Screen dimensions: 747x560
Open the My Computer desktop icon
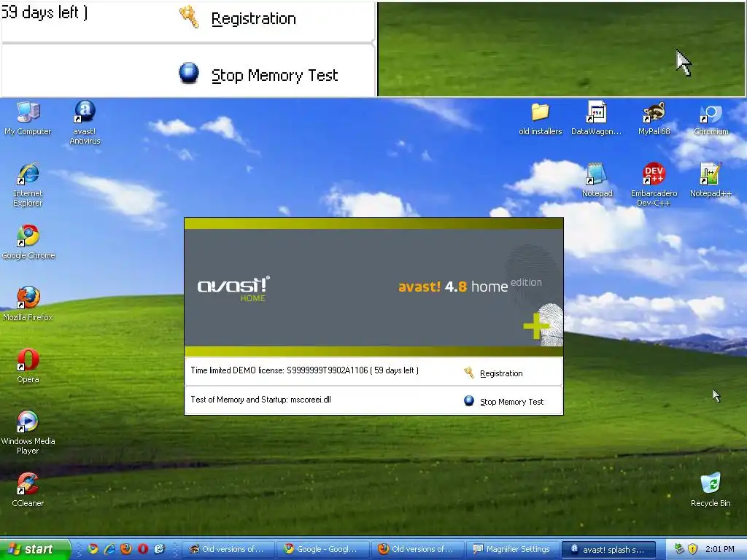[28, 119]
